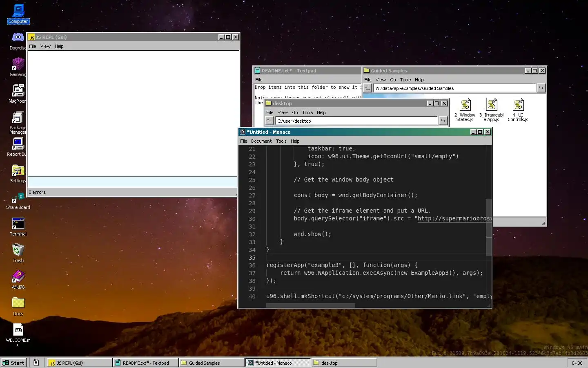Viewport: 588px width, 368px height.
Task: Open Tools menu in desktop window
Action: pyautogui.click(x=307, y=112)
